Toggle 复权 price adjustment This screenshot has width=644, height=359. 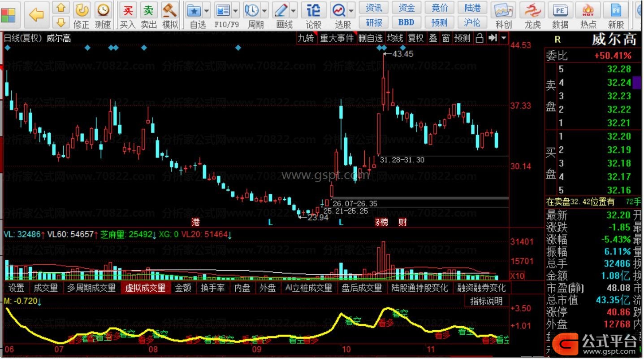416,38
